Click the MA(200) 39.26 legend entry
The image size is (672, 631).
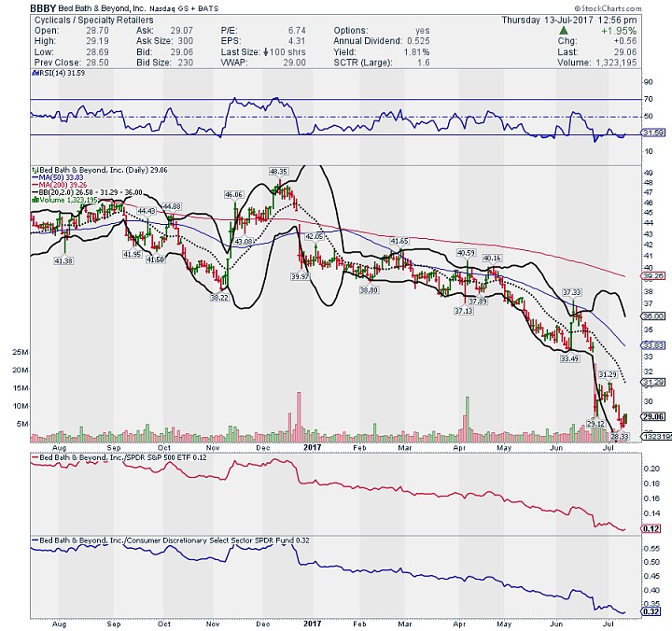coord(60,185)
